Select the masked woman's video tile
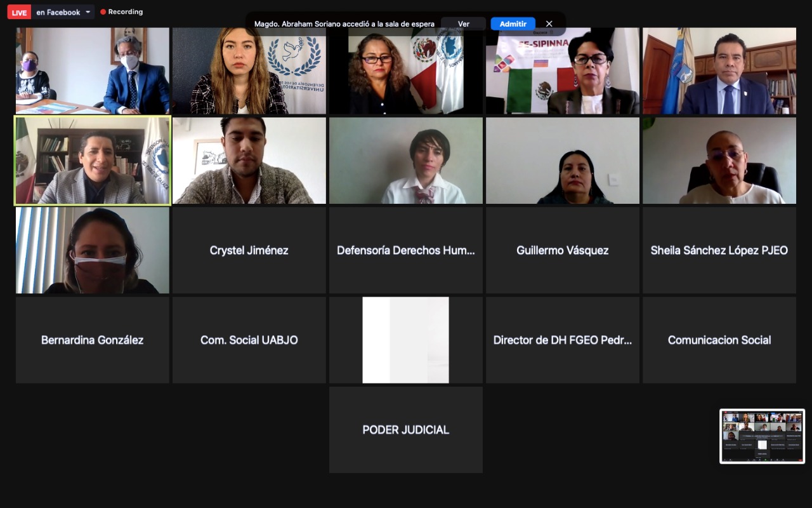This screenshot has width=812, height=508. click(93, 250)
